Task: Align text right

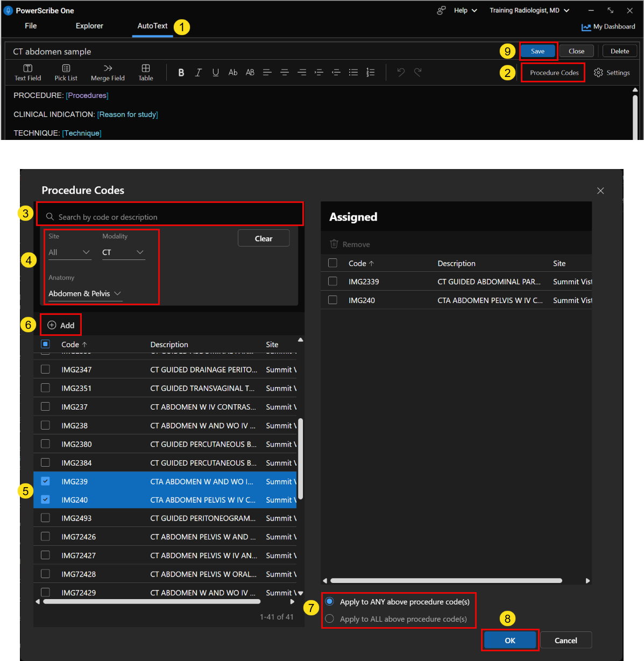Action: point(302,73)
